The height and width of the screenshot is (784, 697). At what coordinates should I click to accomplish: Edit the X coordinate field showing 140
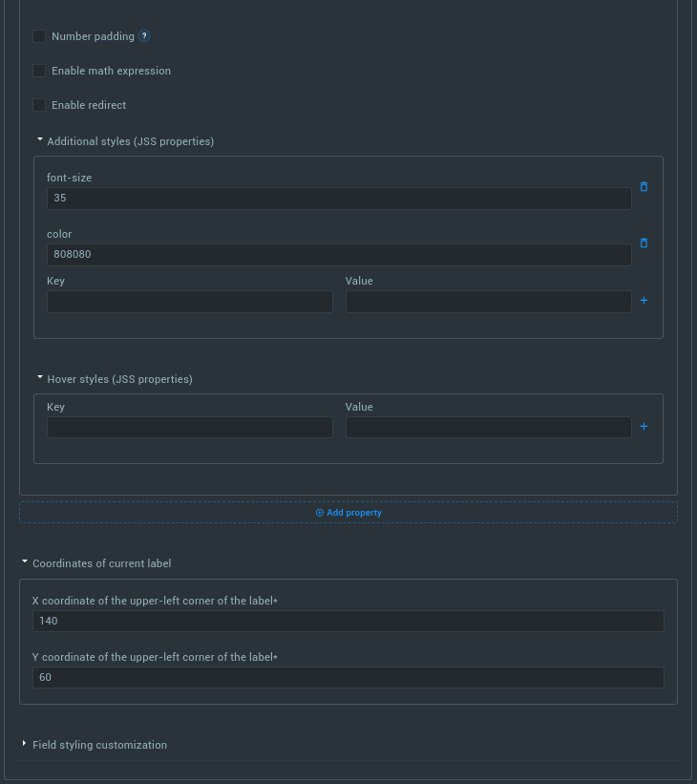348,621
